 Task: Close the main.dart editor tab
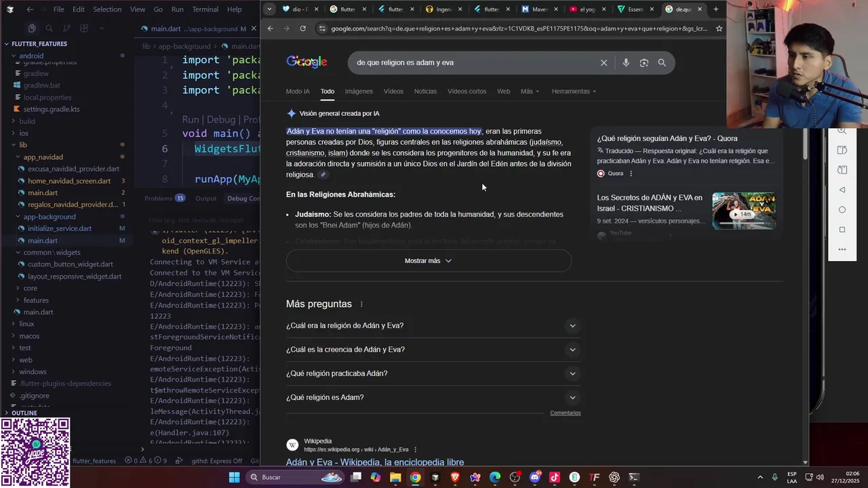point(253,28)
